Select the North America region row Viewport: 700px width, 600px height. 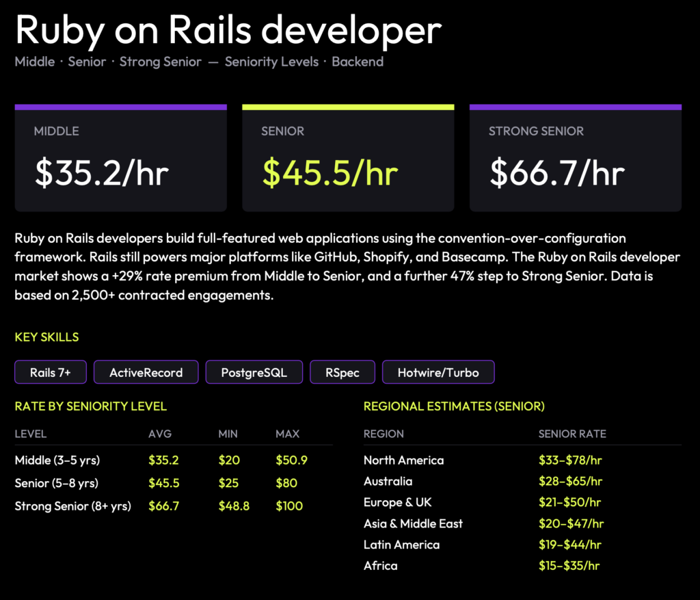click(522, 460)
